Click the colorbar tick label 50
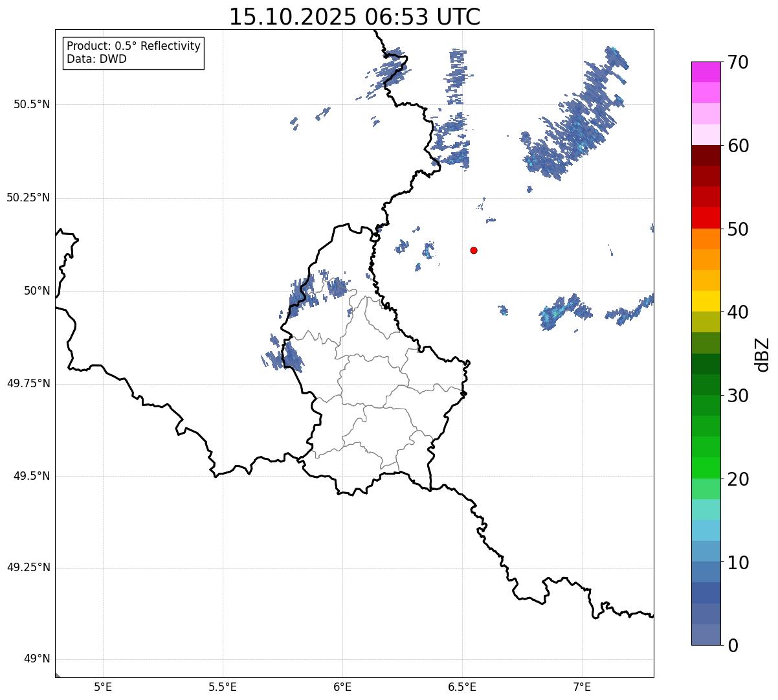Image resolution: width=778 pixels, height=700 pixels. (x=738, y=229)
